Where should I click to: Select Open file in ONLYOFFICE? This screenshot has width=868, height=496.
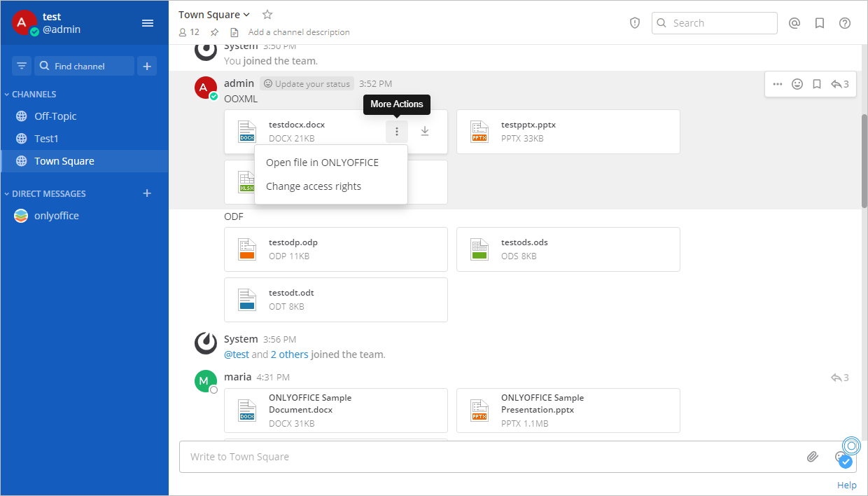tap(322, 163)
